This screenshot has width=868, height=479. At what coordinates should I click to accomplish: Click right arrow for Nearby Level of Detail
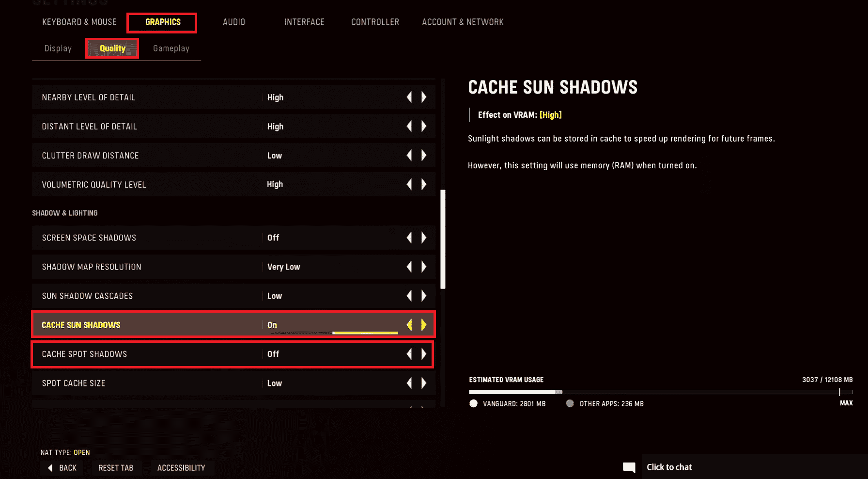(424, 97)
